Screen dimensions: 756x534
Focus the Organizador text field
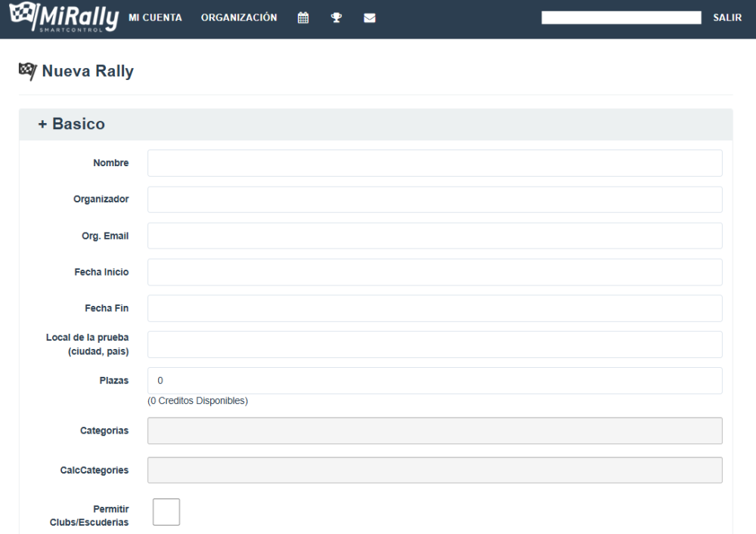[x=435, y=199]
